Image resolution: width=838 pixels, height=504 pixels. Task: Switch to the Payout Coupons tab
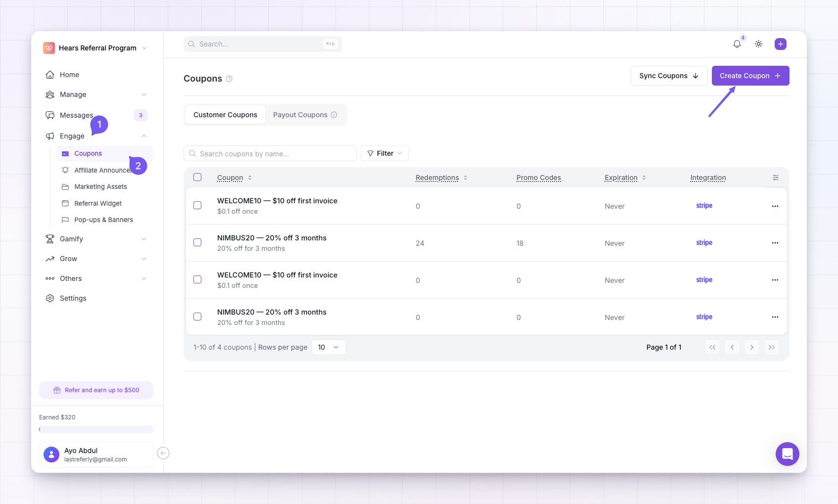pyautogui.click(x=305, y=115)
